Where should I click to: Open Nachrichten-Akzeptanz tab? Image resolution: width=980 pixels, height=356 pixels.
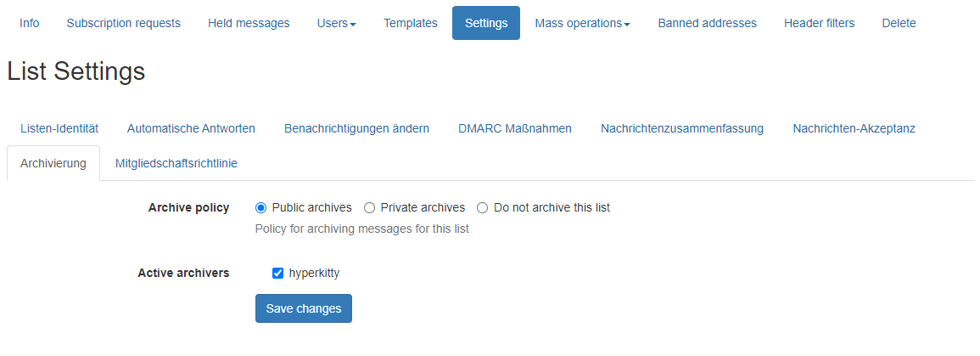click(854, 128)
